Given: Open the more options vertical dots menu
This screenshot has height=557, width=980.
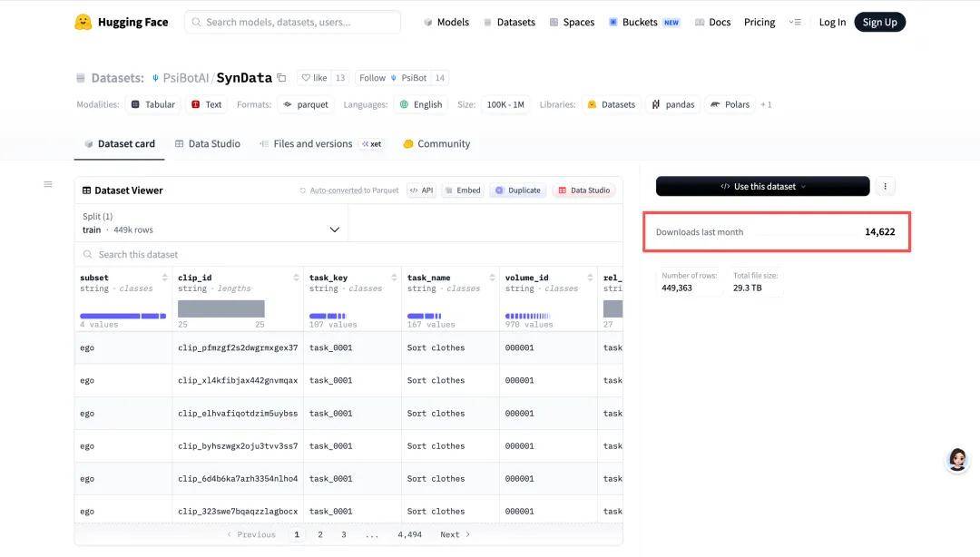Looking at the screenshot, I should pos(885,186).
